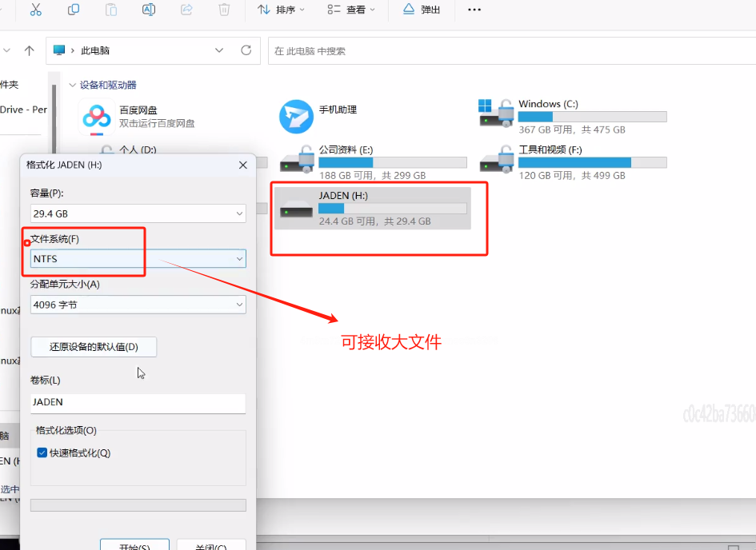The image size is (756, 550).
Task: Refresh the current folder view
Action: click(x=246, y=50)
